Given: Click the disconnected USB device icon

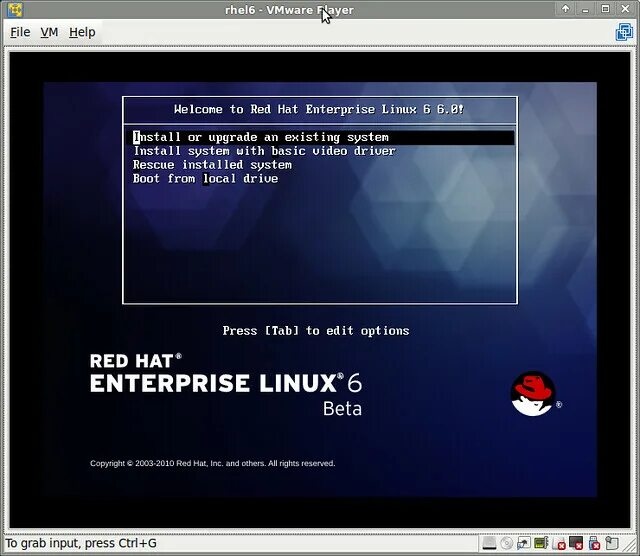Looking at the screenshot, I should click(594, 543).
